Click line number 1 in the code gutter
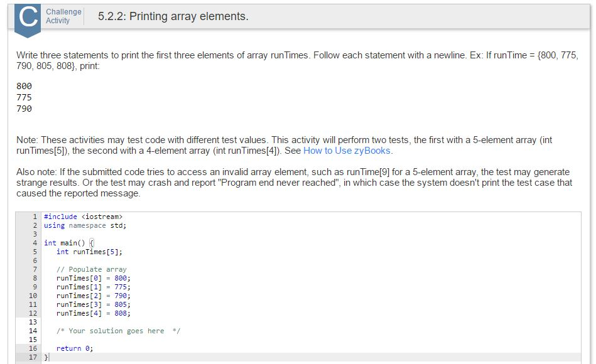Image resolution: width=596 pixels, height=364 pixels. pyautogui.click(x=33, y=216)
